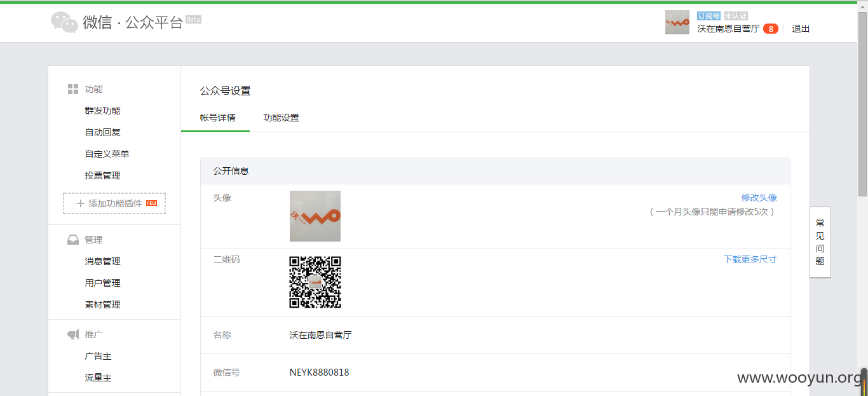Log out using the 退出 link
Viewport: 868px width, 396px height.
coord(801,29)
